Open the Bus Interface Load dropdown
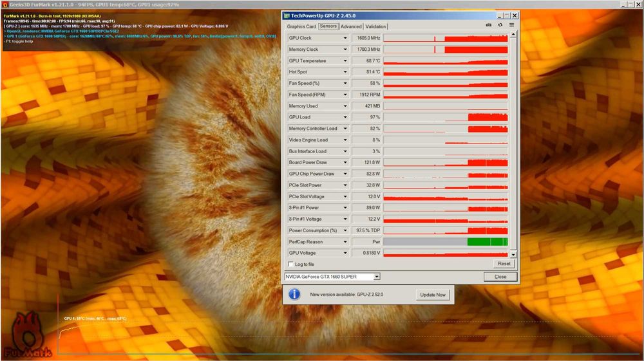This screenshot has width=644, height=361. [345, 151]
